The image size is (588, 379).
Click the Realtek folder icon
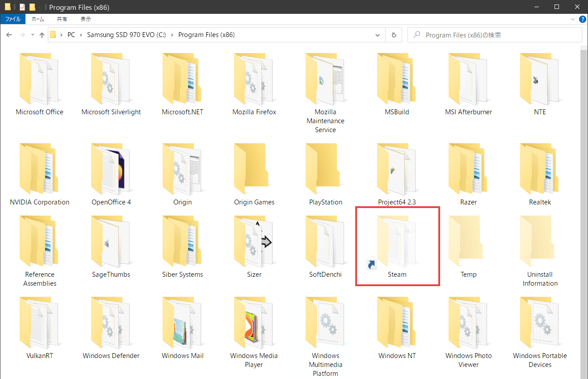[540, 169]
